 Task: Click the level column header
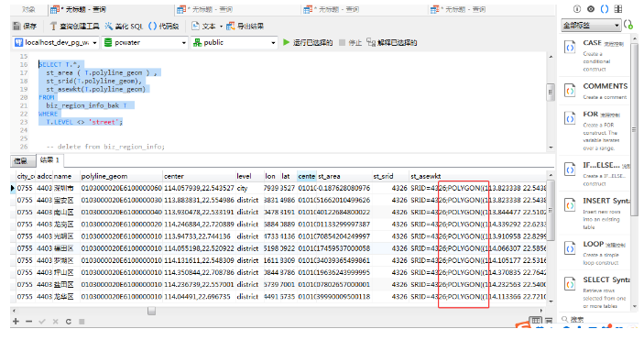tap(250, 176)
